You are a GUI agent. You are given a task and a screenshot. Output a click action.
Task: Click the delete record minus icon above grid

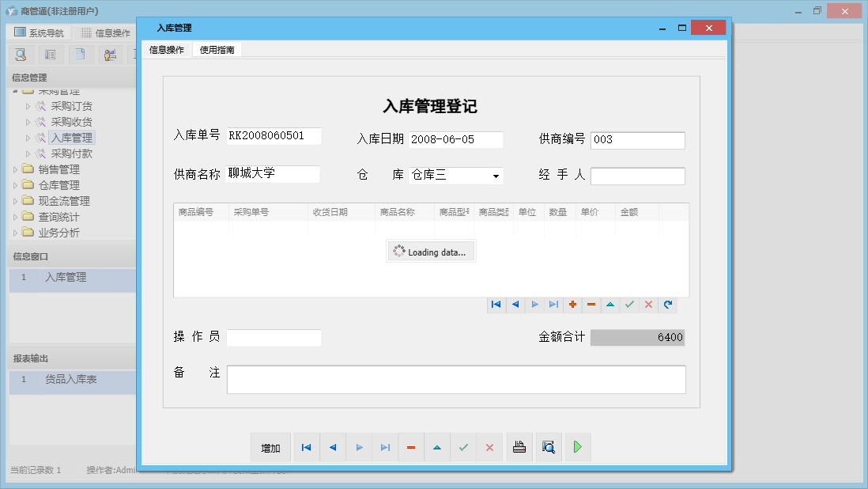(591, 305)
